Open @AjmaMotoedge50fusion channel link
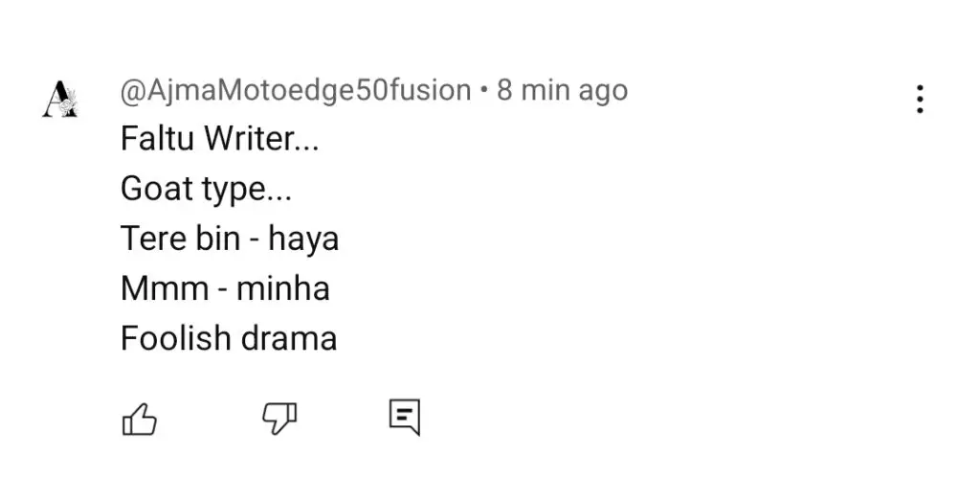980x479 pixels. coord(296,91)
